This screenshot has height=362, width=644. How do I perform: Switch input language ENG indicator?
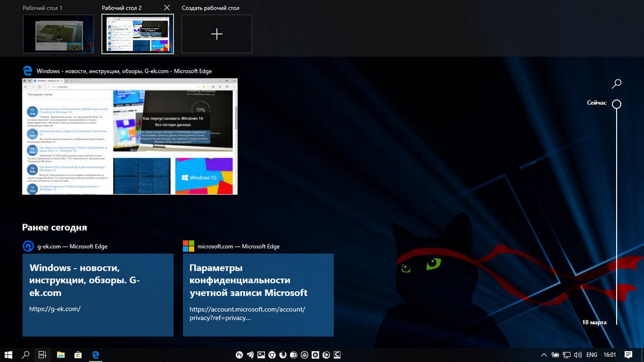[591, 355]
